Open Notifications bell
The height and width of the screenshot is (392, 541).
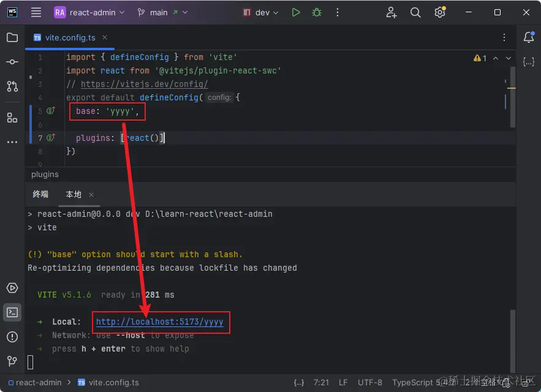click(x=529, y=37)
